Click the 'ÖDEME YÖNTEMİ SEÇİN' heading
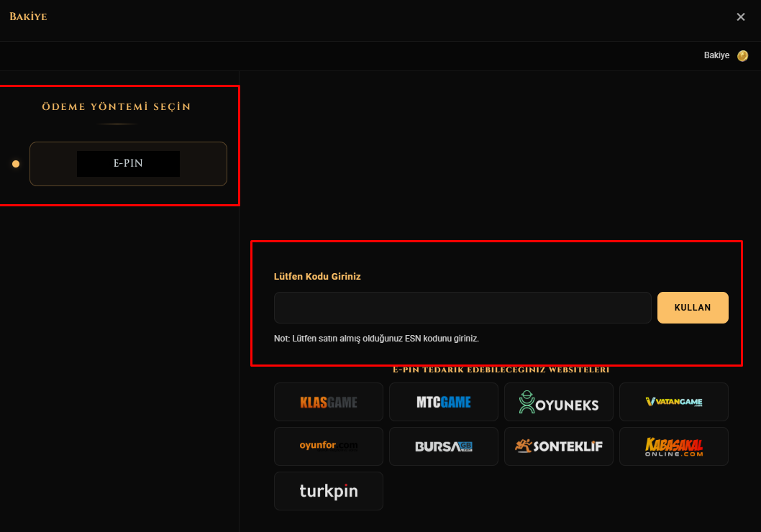The height and width of the screenshot is (532, 761). pos(117,106)
